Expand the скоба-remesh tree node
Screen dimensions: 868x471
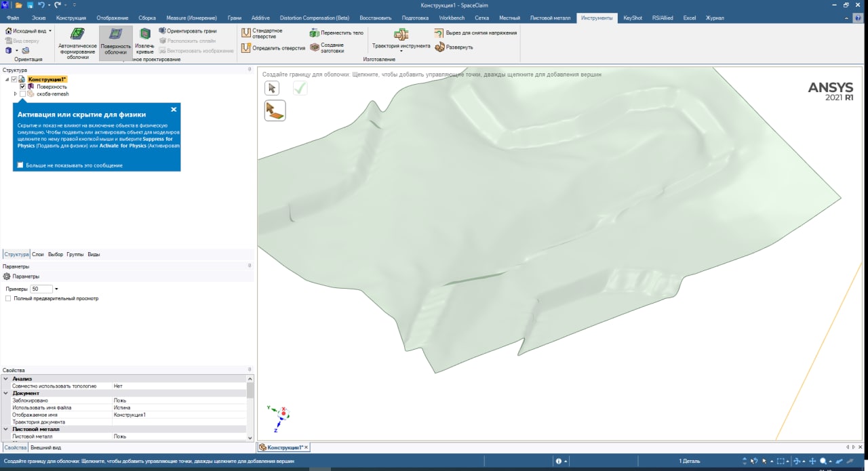(15, 94)
